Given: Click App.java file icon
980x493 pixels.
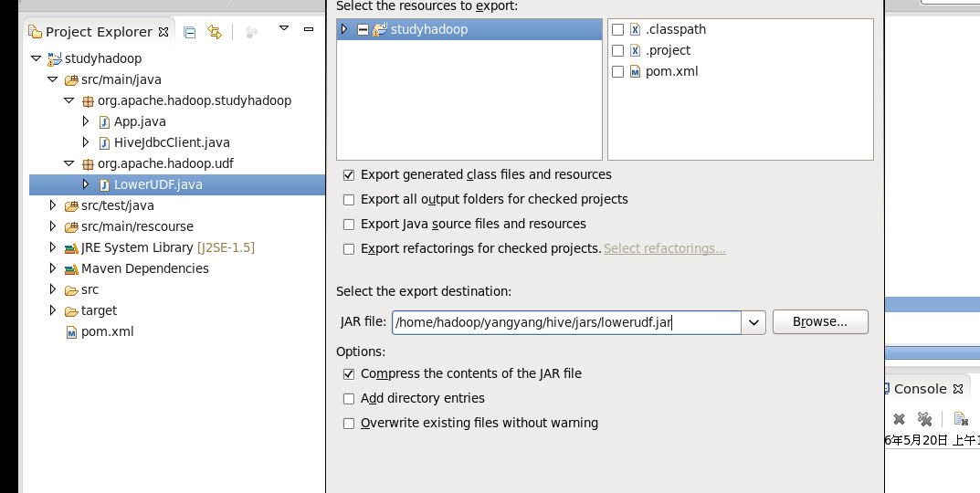Looking at the screenshot, I should 104,121.
